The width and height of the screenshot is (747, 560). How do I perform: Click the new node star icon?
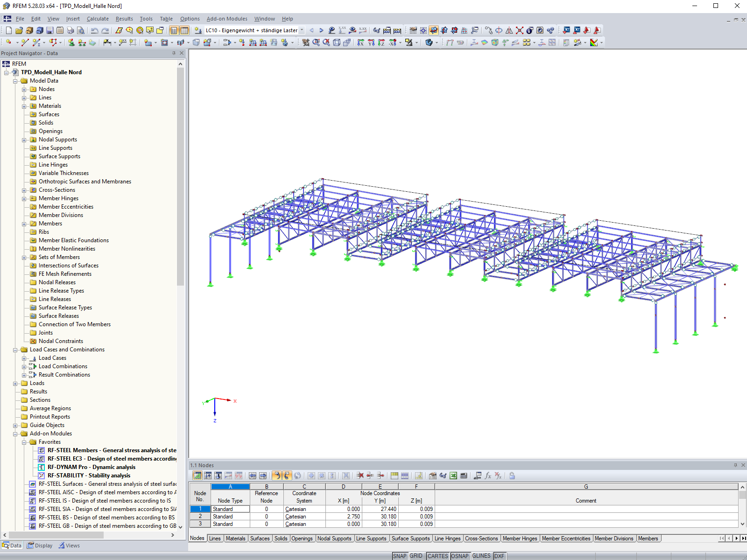[x=8, y=42]
